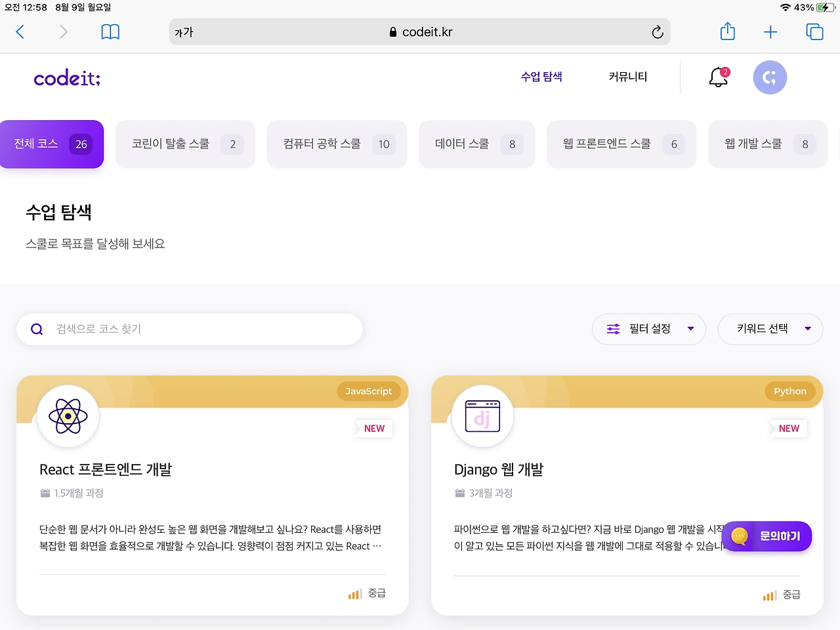This screenshot has width=840, height=630.
Task: Expand the 필터 설정 dropdown
Action: click(x=649, y=329)
